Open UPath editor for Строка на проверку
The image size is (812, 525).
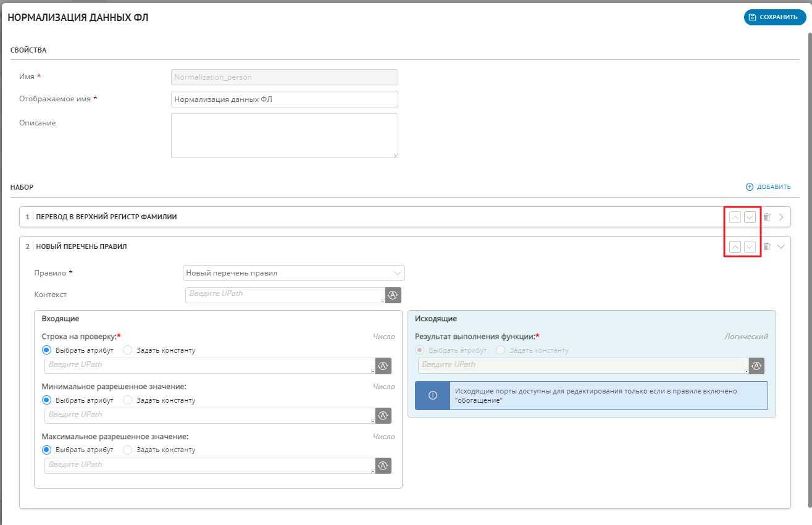coord(383,366)
